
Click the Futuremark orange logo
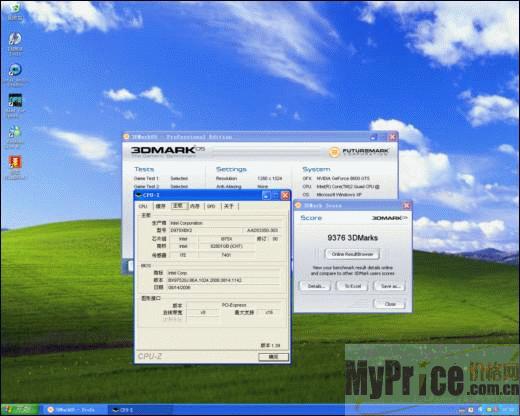pyautogui.click(x=333, y=152)
